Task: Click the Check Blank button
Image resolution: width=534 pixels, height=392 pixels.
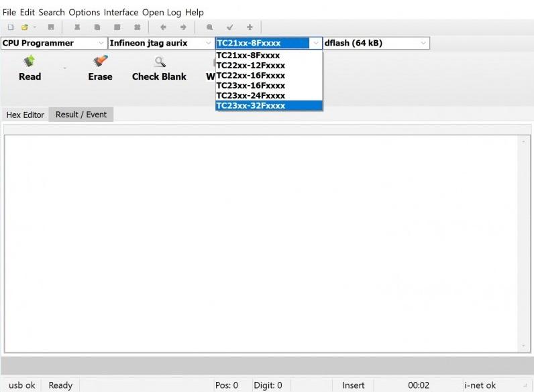Action: [x=159, y=68]
